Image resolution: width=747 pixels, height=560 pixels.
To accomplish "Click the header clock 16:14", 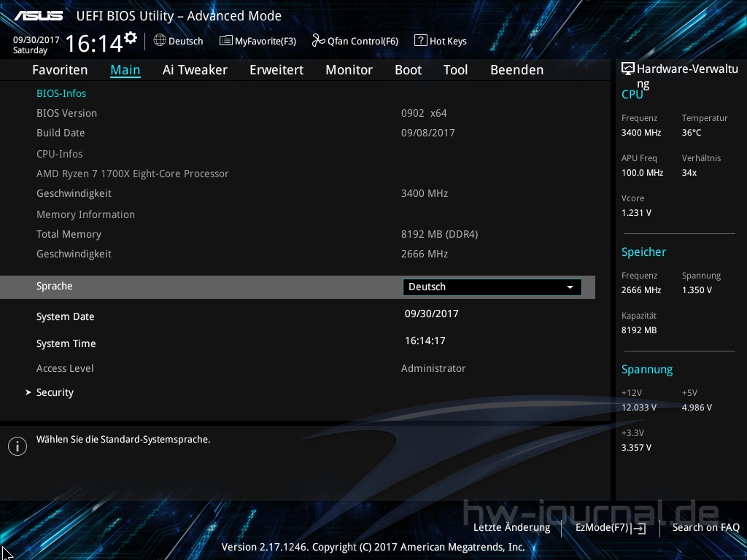I will click(x=94, y=43).
